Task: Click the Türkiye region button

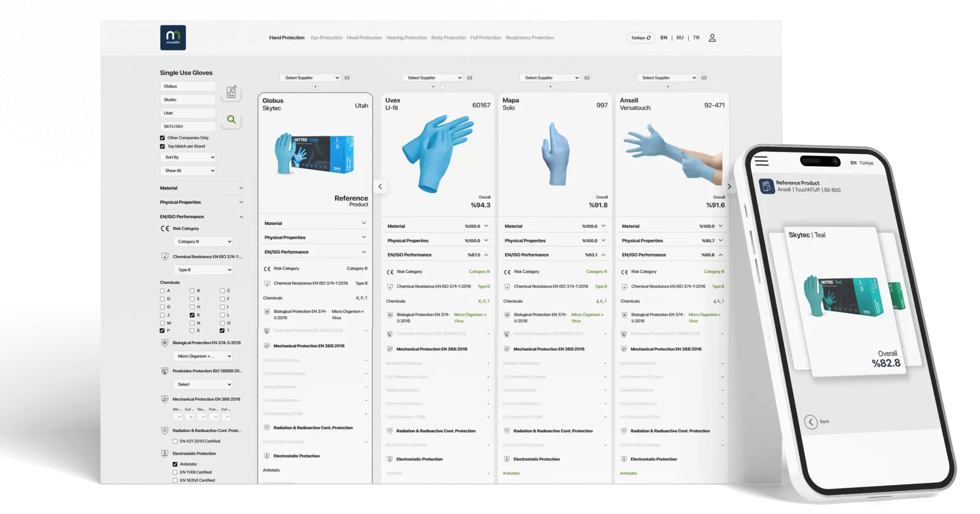Action: (x=641, y=38)
